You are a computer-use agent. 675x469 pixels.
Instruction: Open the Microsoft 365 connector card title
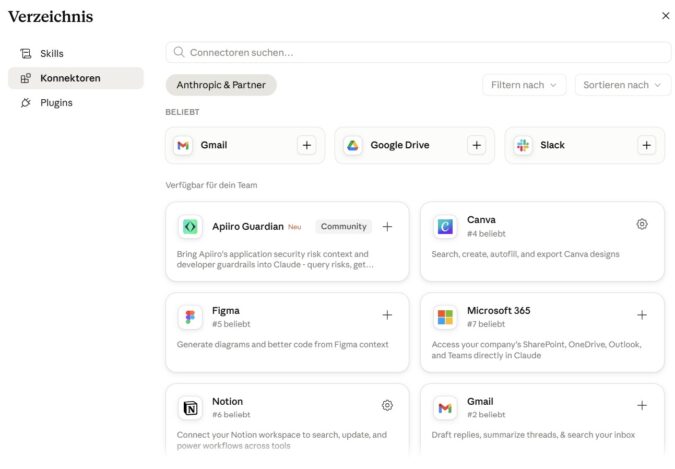pos(499,311)
